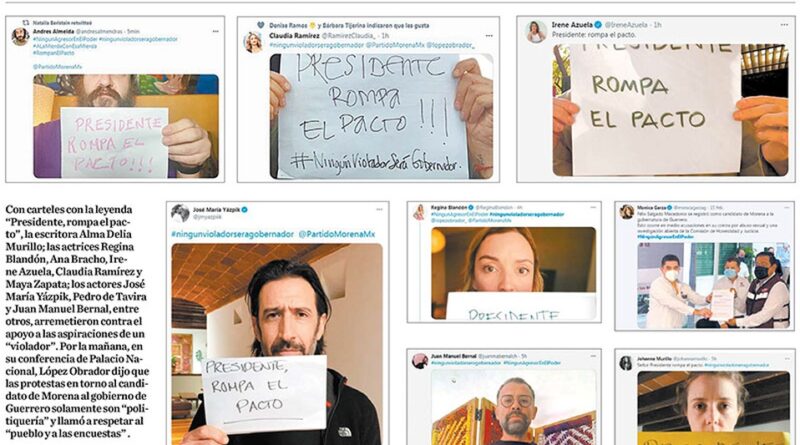Open Monica Garza's profile avatar

point(627,211)
